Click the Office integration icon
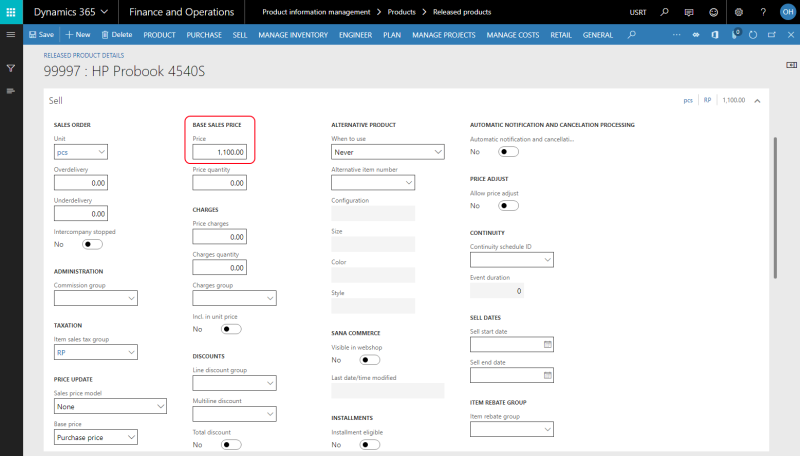800x456 pixels. (x=715, y=35)
